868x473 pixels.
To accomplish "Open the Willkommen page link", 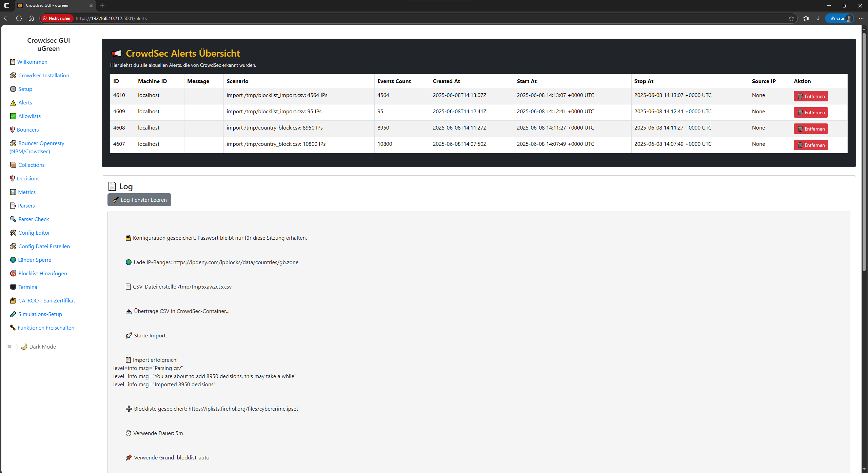I will click(x=32, y=62).
